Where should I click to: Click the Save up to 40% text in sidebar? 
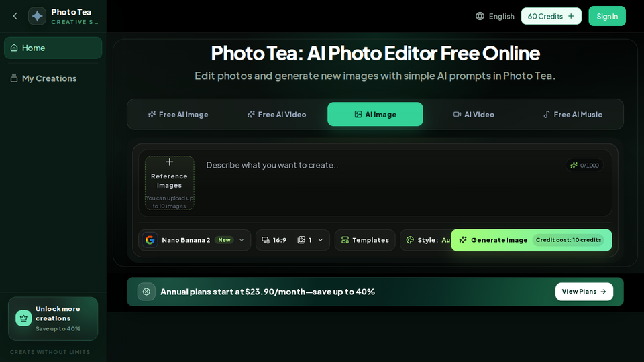[x=58, y=328]
